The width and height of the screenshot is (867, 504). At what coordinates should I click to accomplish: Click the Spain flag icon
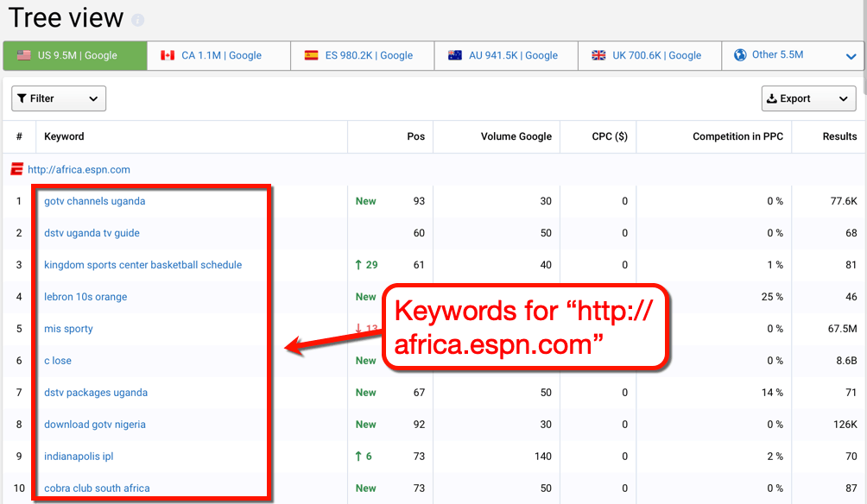point(311,55)
